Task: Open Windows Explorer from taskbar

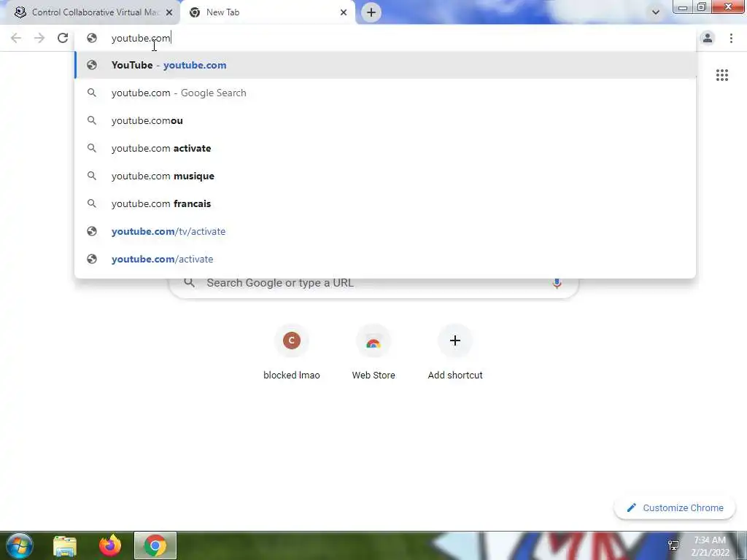Action: tap(65, 545)
